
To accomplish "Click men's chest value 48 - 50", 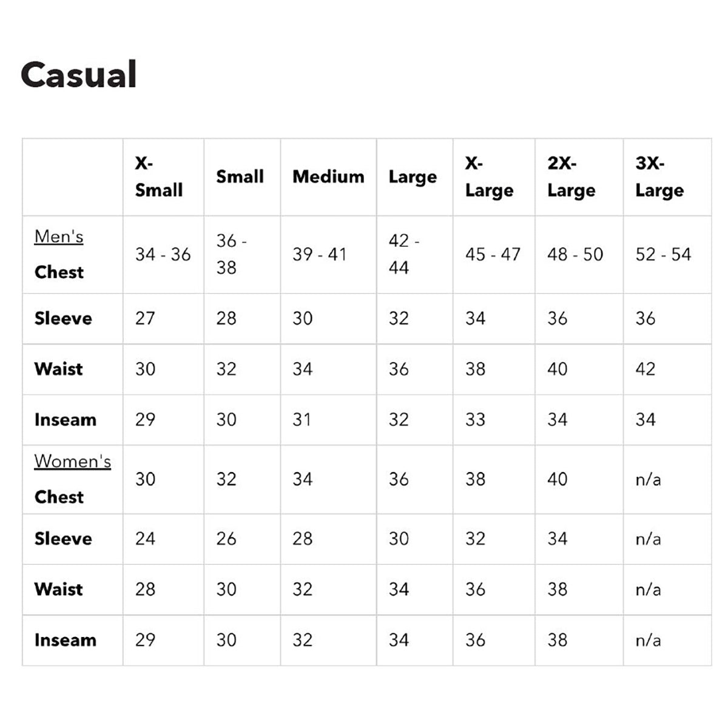I will (x=575, y=254).
